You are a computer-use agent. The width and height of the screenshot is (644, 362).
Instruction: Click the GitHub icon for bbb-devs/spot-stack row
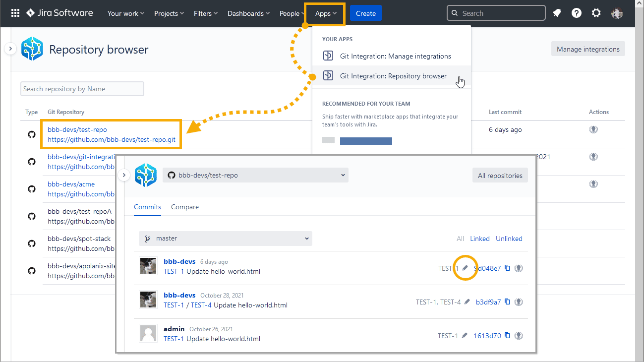pyautogui.click(x=32, y=243)
